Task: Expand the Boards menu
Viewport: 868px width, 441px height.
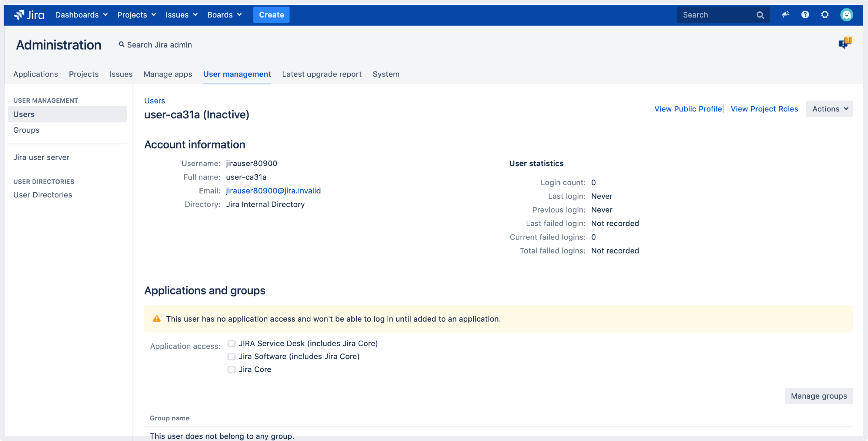Action: (224, 15)
